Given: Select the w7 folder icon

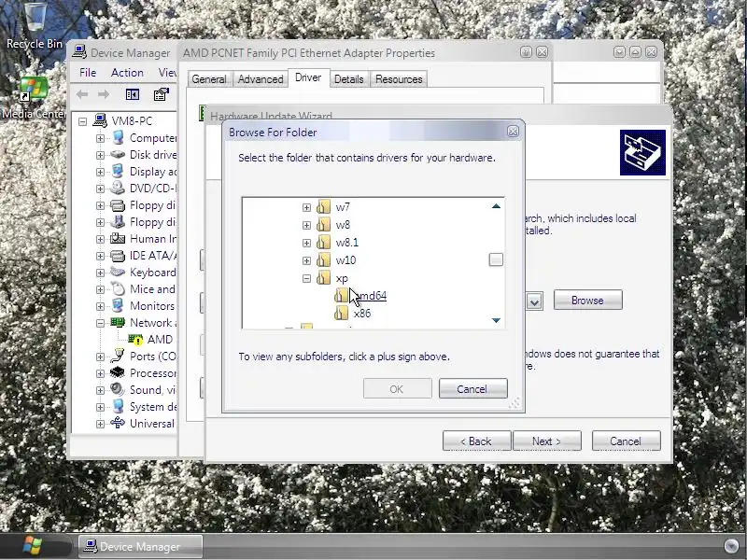Looking at the screenshot, I should point(323,206).
